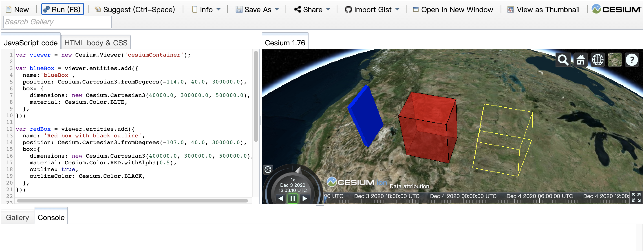Click the fullscreen arrows icon
The width and height of the screenshot is (644, 251).
point(636,197)
